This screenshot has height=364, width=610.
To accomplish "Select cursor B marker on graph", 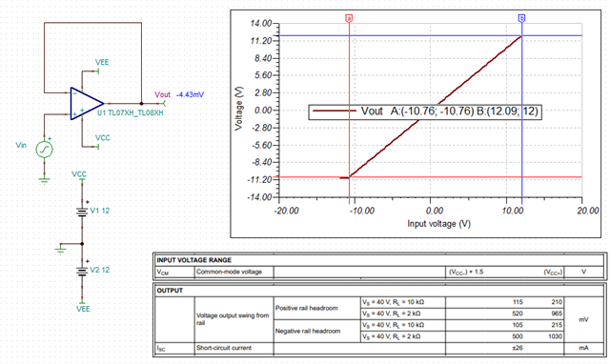I will click(x=521, y=18).
